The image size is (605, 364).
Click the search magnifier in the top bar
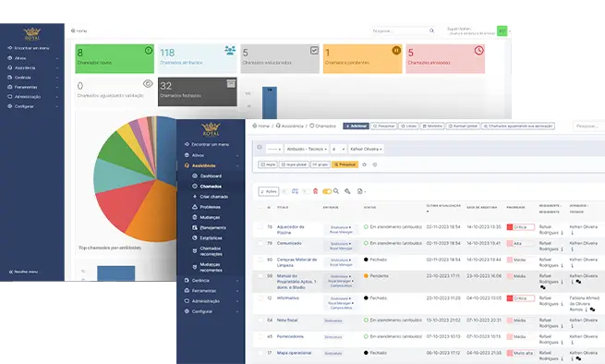click(431, 30)
